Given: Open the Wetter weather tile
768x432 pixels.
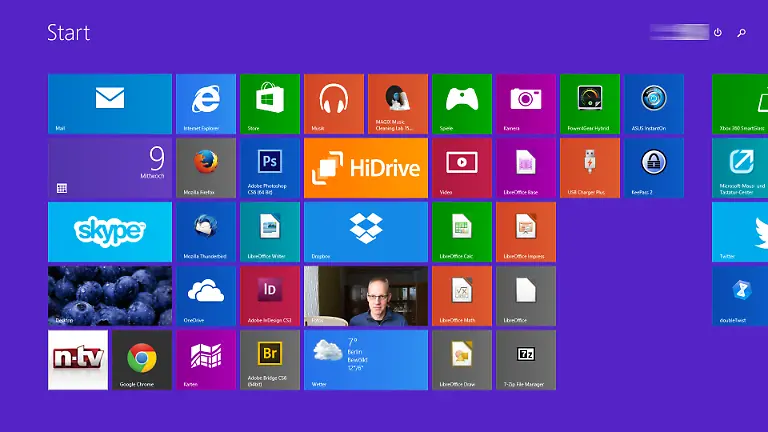Looking at the screenshot, I should coord(366,360).
